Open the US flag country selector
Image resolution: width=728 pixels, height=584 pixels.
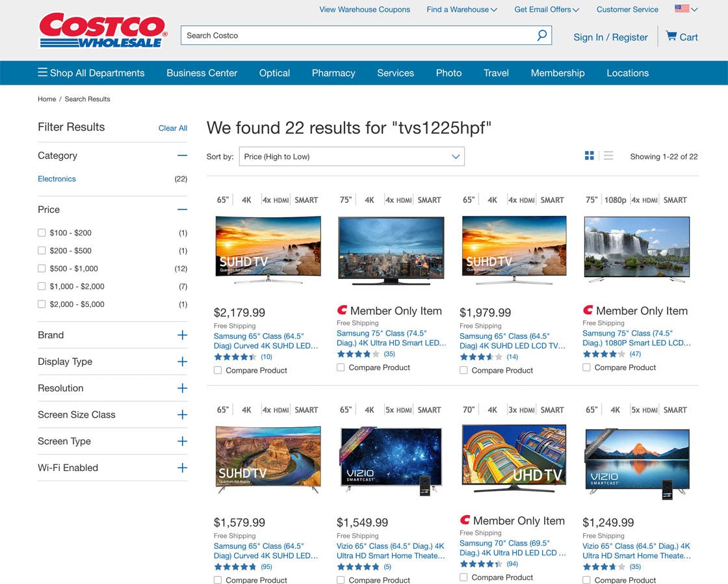coord(686,9)
